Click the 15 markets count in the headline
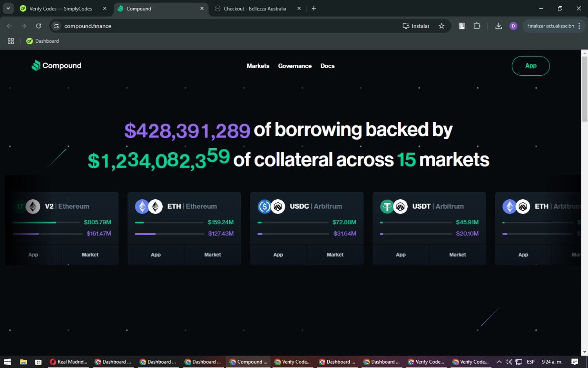 pos(406,160)
